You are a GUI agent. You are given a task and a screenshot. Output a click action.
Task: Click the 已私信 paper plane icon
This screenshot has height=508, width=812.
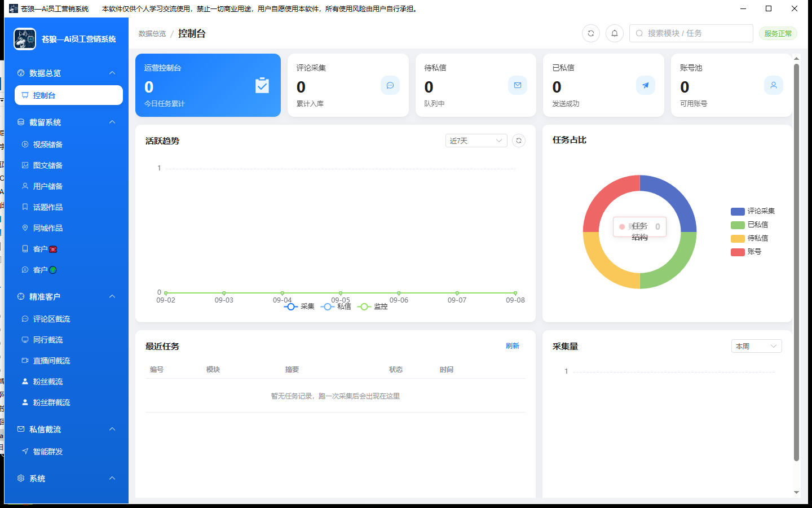tap(646, 85)
